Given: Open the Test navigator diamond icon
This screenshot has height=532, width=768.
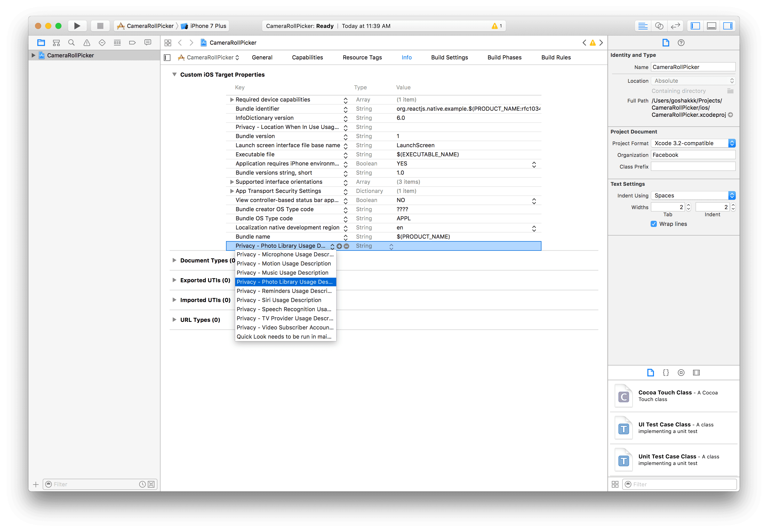Looking at the screenshot, I should (102, 43).
